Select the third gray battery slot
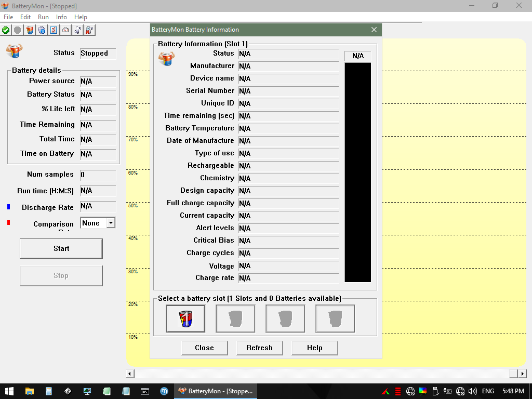The image size is (532, 399). [x=285, y=318]
